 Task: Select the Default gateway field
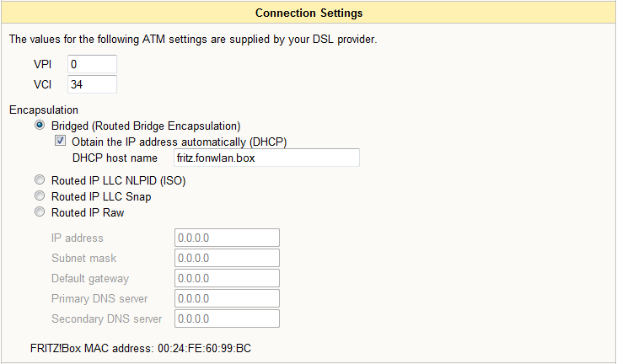pyautogui.click(x=227, y=278)
